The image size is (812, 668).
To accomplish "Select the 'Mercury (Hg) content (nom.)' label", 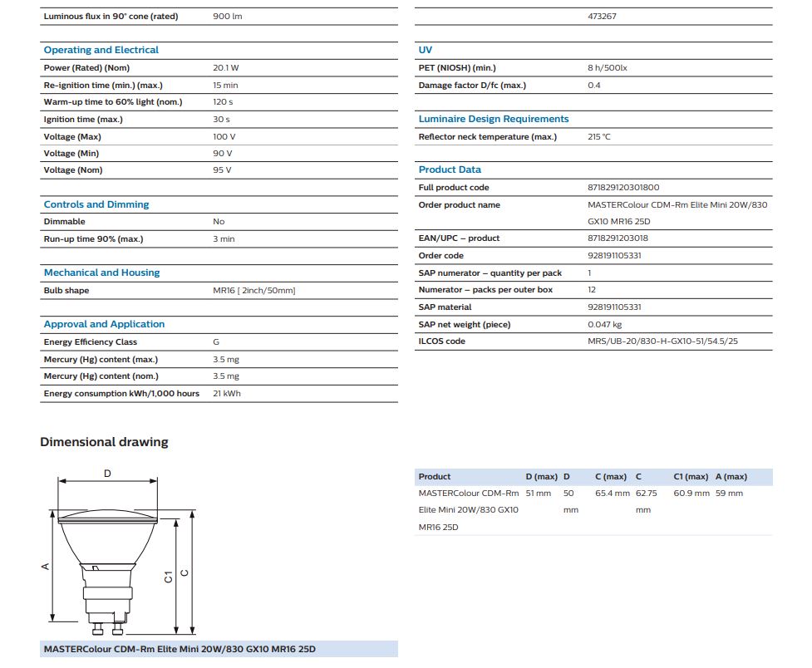I will (x=101, y=376).
